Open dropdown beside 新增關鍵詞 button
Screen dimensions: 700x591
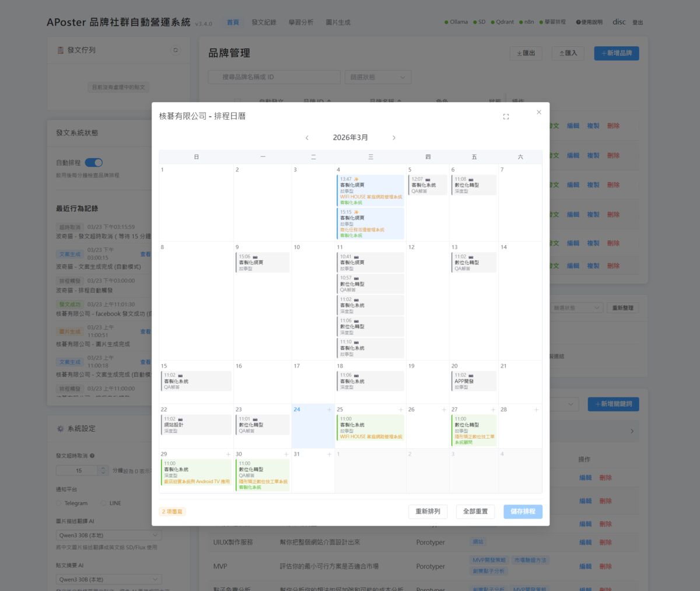564,404
